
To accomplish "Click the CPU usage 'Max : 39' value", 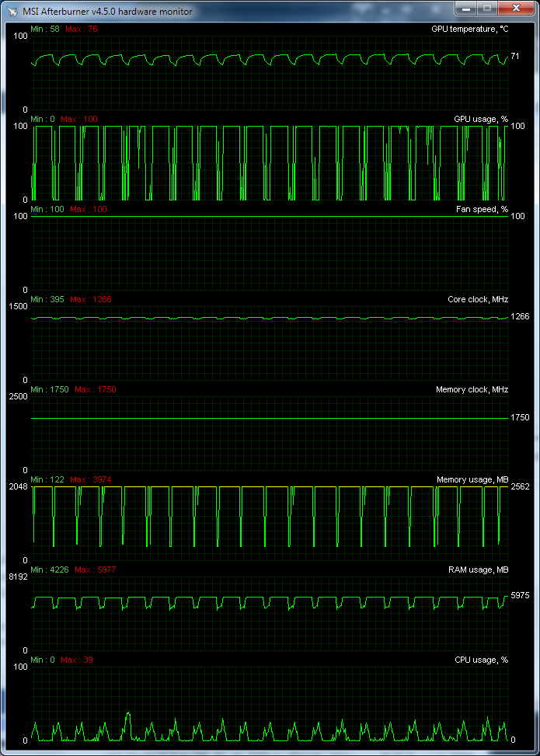I will click(76, 660).
